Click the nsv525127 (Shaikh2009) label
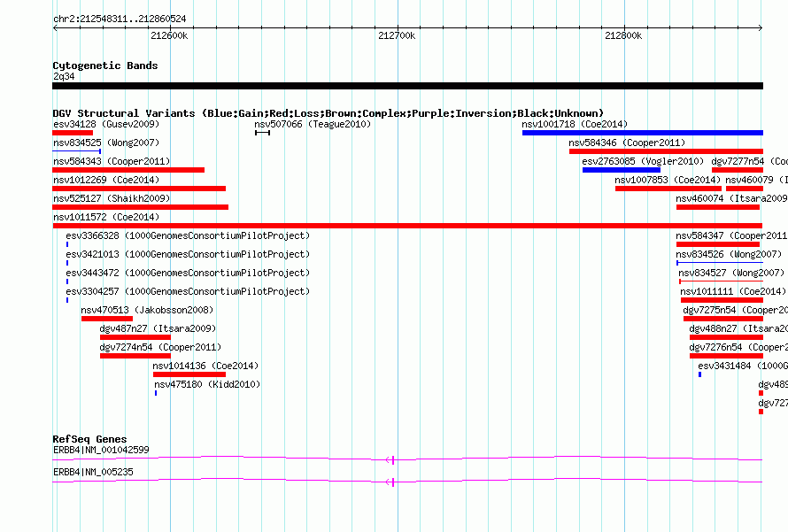Screen dimensions: 788x532 click(112, 198)
